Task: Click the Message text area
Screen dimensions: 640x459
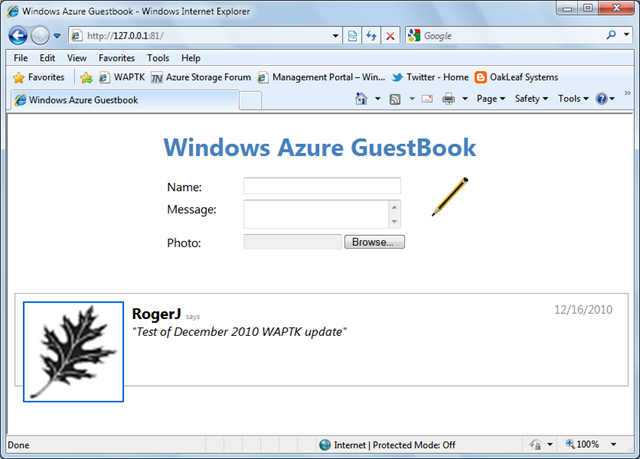Action: pos(317,214)
